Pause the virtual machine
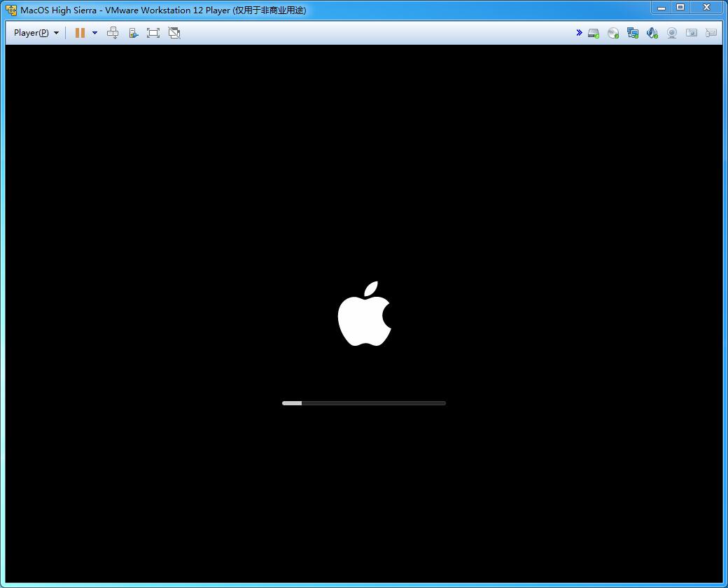 tap(80, 32)
